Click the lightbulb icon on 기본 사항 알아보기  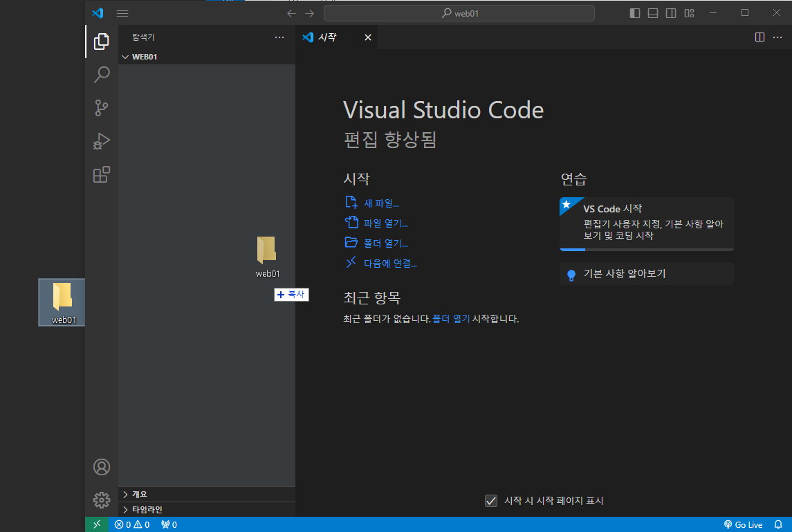coord(571,275)
